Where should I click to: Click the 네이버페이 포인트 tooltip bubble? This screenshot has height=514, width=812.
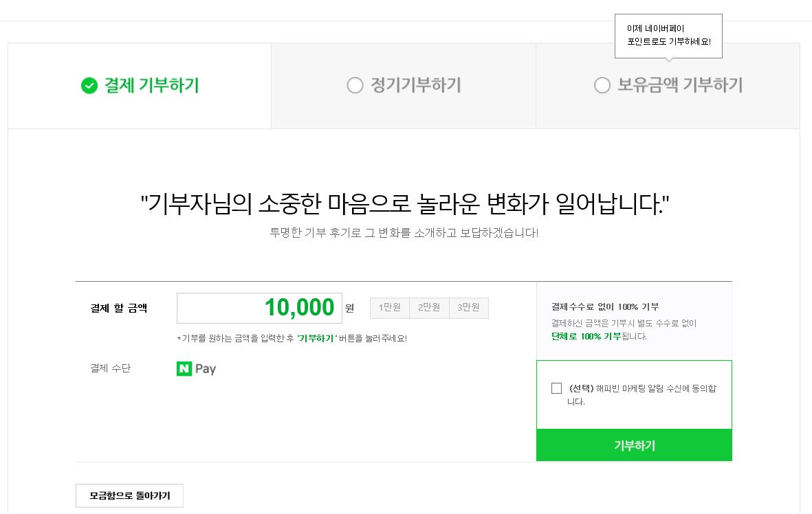[x=668, y=35]
